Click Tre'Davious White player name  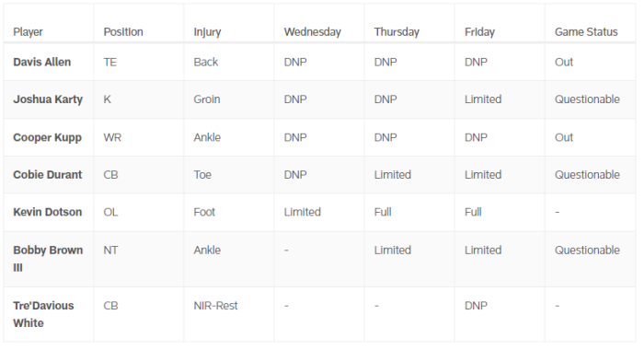click(43, 314)
